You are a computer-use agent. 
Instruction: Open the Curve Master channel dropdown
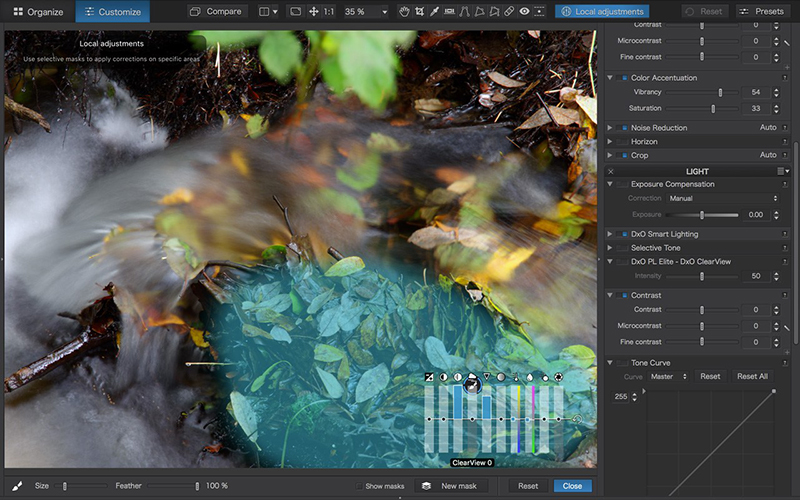(667, 377)
